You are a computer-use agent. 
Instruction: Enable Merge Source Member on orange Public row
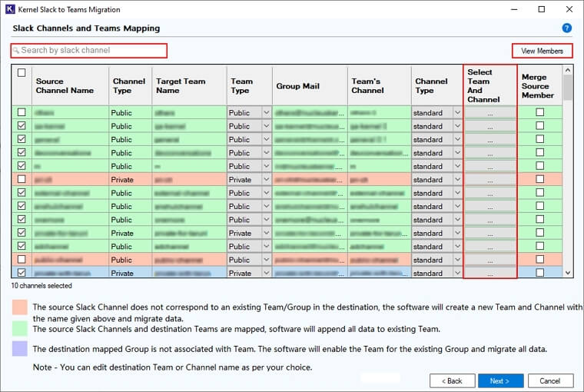click(x=539, y=259)
